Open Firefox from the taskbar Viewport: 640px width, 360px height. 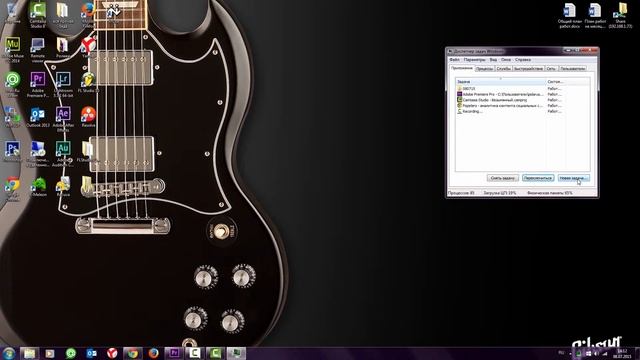pyautogui.click(x=153, y=353)
